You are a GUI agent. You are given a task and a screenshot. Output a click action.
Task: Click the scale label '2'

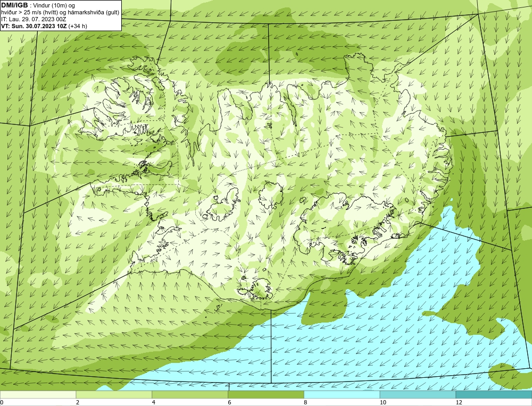tap(78, 402)
